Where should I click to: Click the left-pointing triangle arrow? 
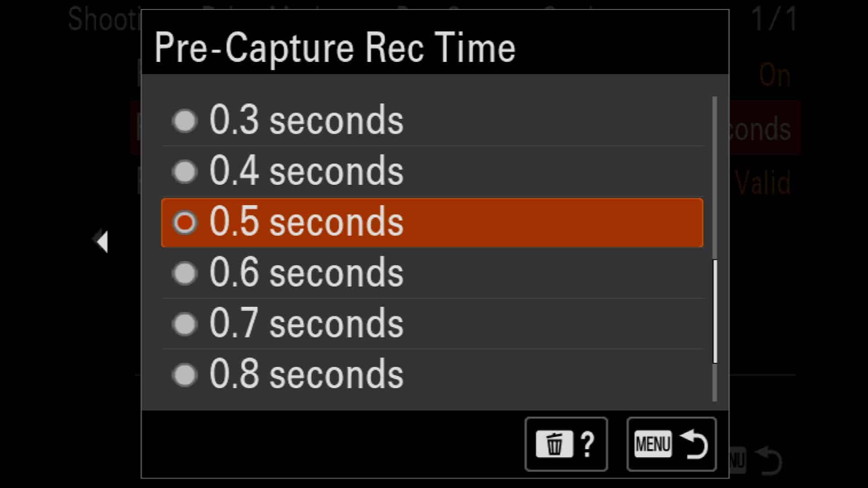pos(103,241)
